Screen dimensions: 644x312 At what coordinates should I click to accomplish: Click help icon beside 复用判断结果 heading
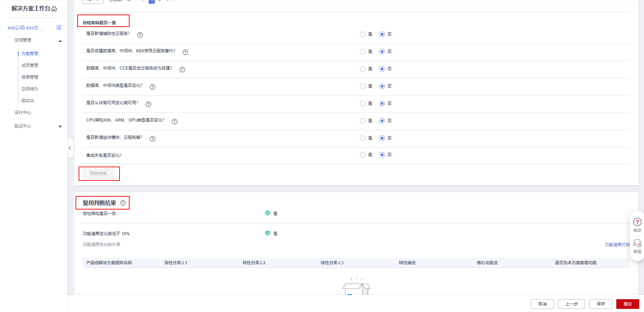[x=123, y=203]
